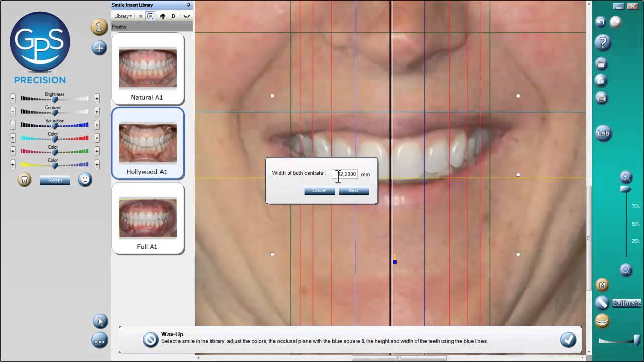Click the cancel circle icon in Wax-Up bar
Screen dimensions: 644x362
[150, 340]
